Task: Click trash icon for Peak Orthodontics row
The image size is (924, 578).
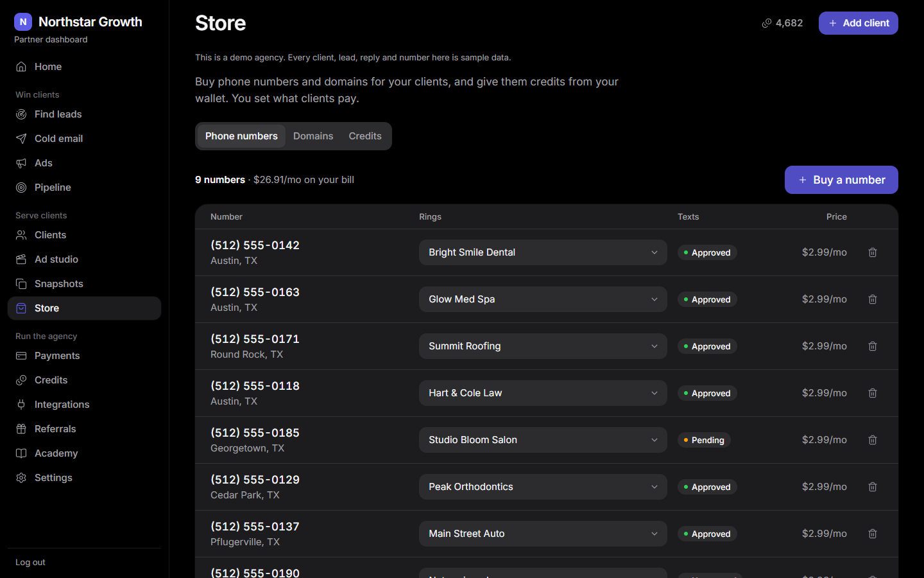Action: pos(873,487)
